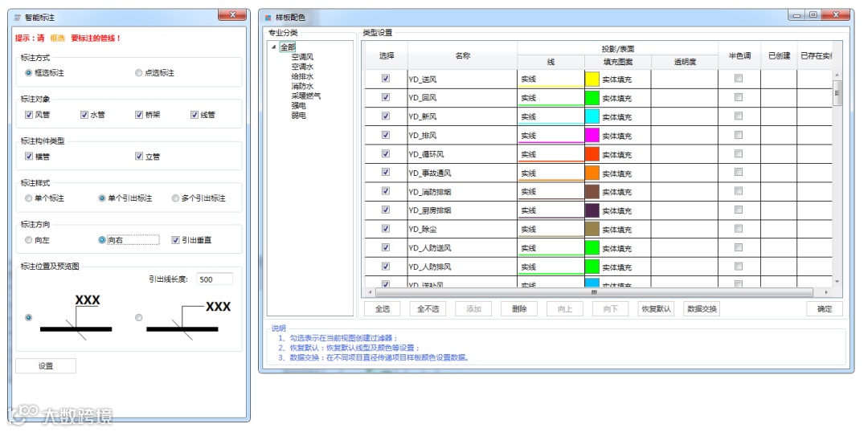The width and height of the screenshot is (868, 432).
Task: Uncheck selection for YD_回风 row
Action: click(x=386, y=97)
